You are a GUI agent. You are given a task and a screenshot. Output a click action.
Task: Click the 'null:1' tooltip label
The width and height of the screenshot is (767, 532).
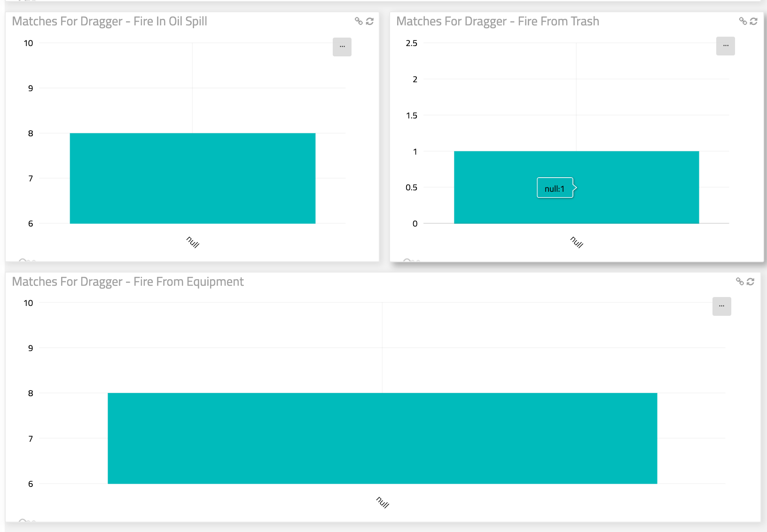pos(555,188)
